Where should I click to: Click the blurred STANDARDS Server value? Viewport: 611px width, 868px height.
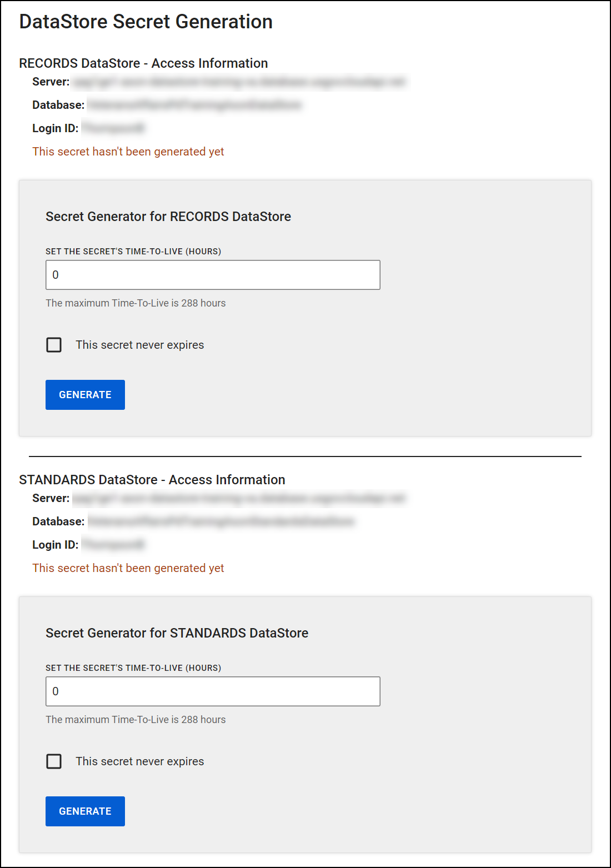point(239,499)
